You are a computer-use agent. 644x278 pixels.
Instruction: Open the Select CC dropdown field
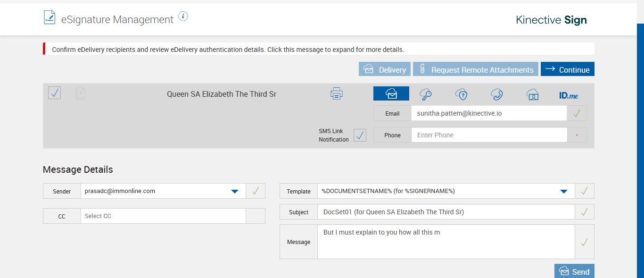click(163, 216)
